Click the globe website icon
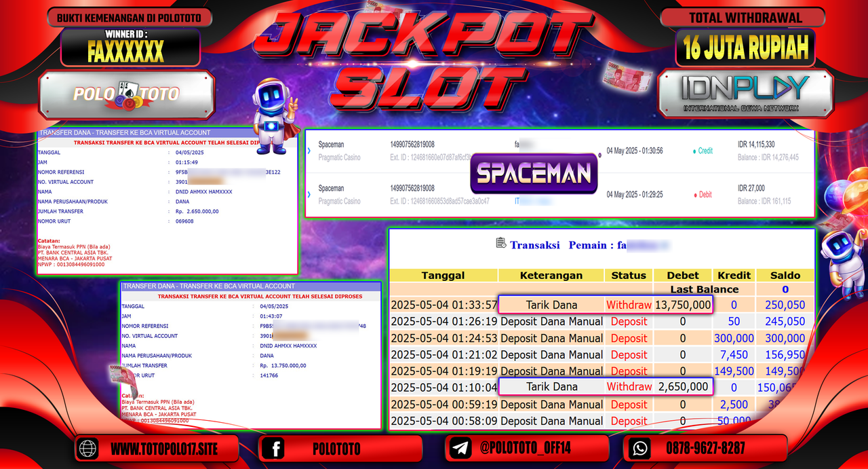Viewport: 868px width, 469px height. (x=88, y=449)
